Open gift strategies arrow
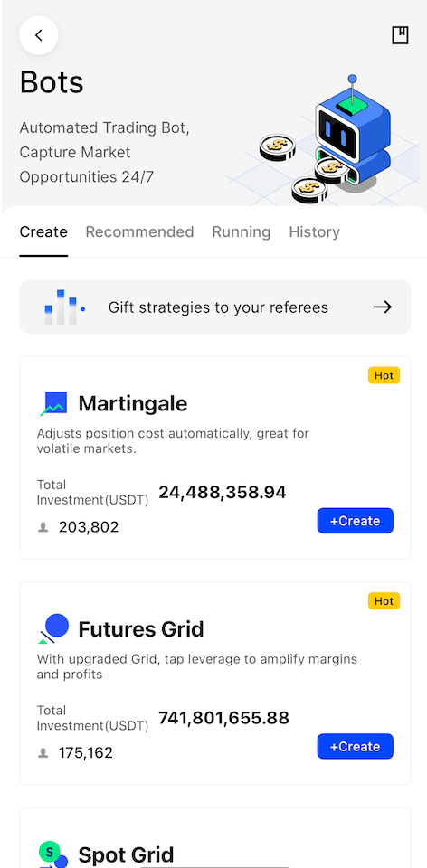 [x=382, y=307]
